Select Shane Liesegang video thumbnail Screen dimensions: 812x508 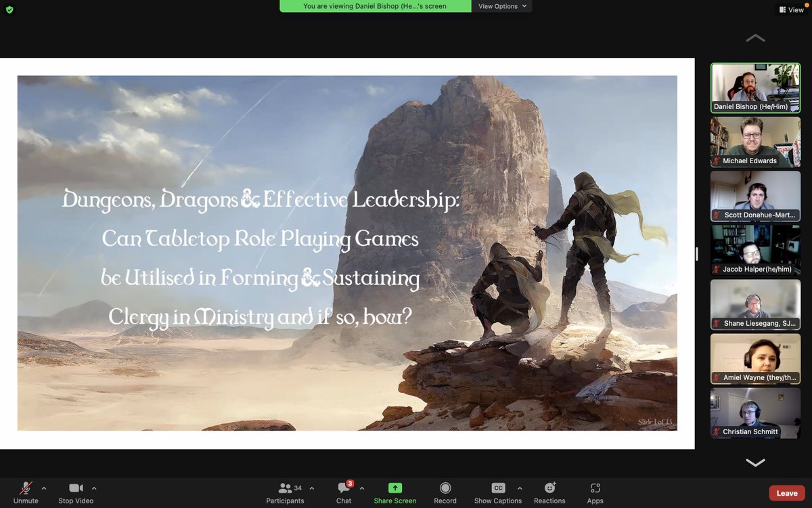tap(755, 304)
